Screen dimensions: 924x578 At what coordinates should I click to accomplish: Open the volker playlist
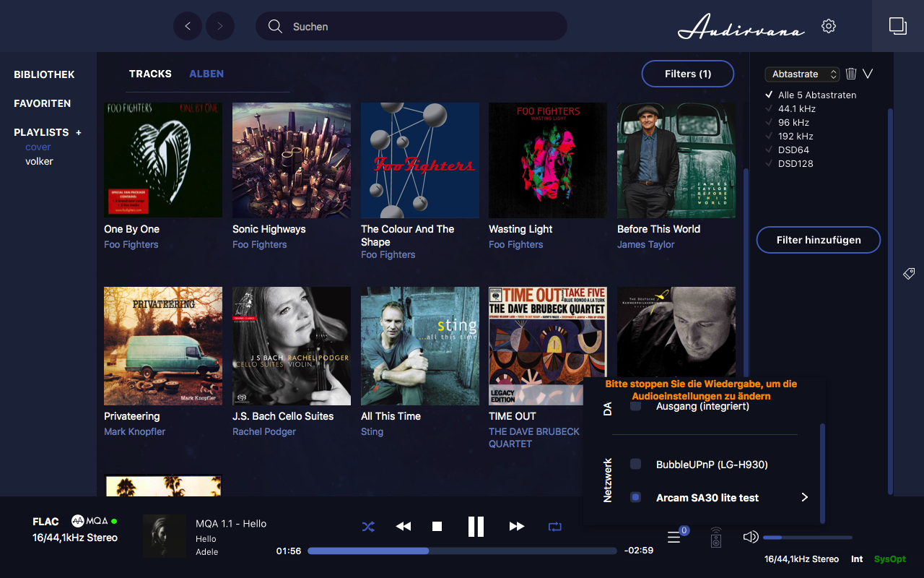point(39,161)
